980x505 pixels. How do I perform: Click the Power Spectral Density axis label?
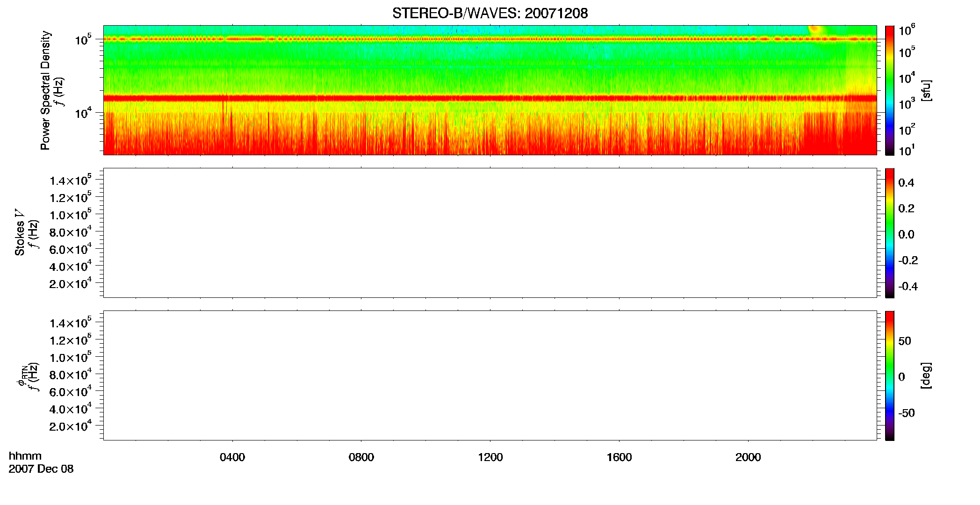coord(45,90)
